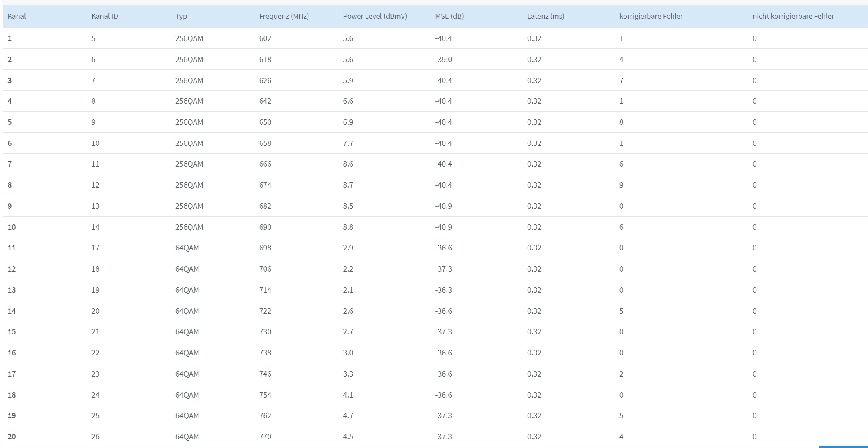Click the korrigierbare Fehler column header
The height and width of the screenshot is (448, 868).
pyautogui.click(x=651, y=16)
